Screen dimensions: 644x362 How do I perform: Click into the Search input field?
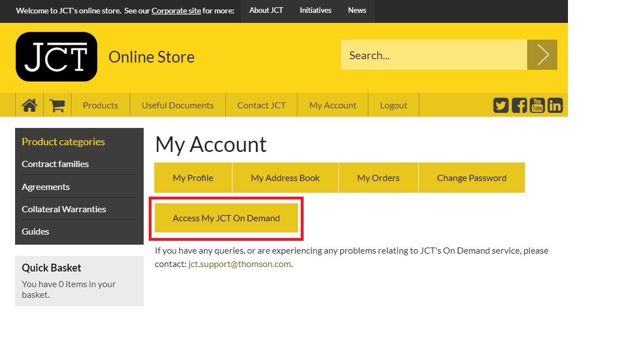(434, 55)
